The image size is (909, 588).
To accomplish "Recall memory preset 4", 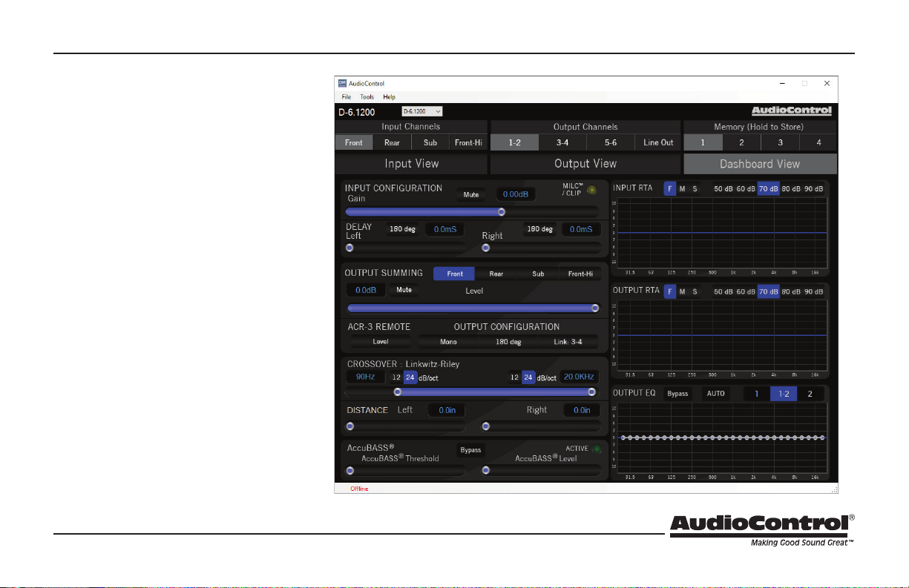I will (x=818, y=142).
